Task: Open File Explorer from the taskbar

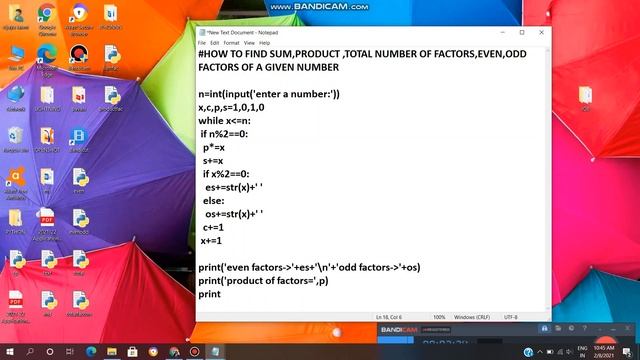Action: (112, 351)
